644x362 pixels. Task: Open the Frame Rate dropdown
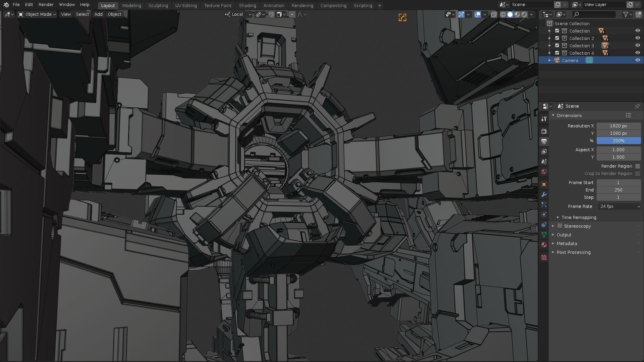pyautogui.click(x=619, y=206)
